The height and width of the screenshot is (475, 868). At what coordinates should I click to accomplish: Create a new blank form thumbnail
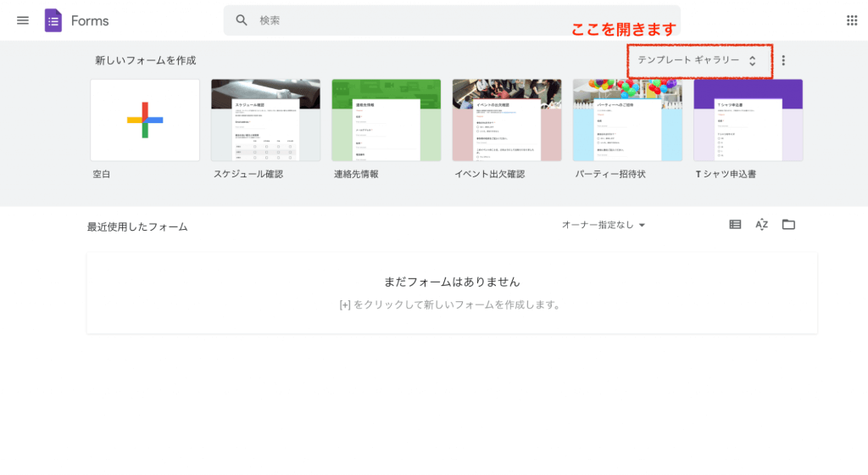click(x=145, y=120)
